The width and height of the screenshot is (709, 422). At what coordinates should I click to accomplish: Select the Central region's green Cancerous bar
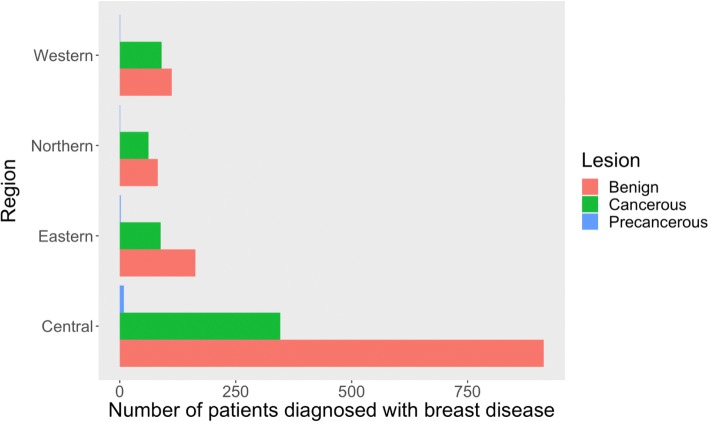(200, 326)
